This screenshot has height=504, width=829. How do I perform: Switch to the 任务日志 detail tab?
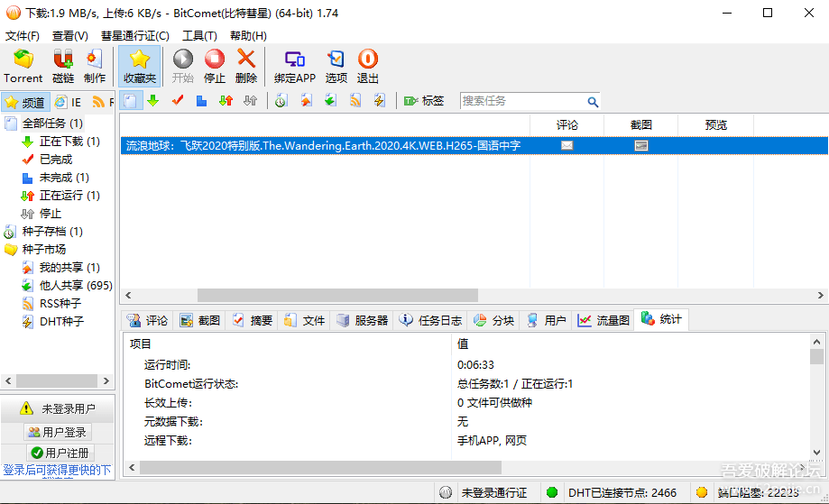pyautogui.click(x=431, y=321)
